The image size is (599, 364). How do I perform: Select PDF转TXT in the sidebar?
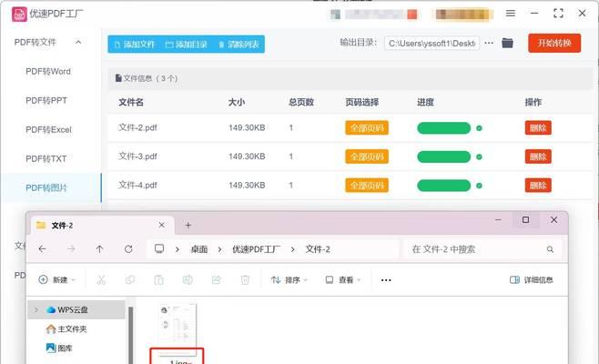pos(46,158)
